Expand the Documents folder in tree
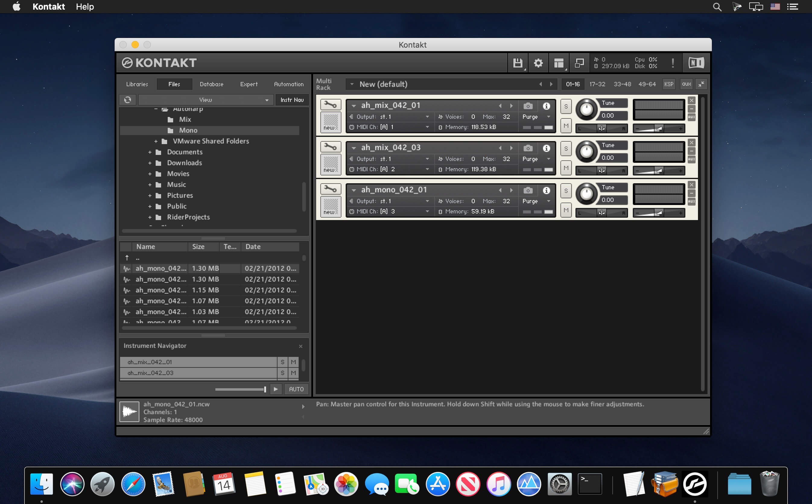The width and height of the screenshot is (812, 504). [150, 152]
